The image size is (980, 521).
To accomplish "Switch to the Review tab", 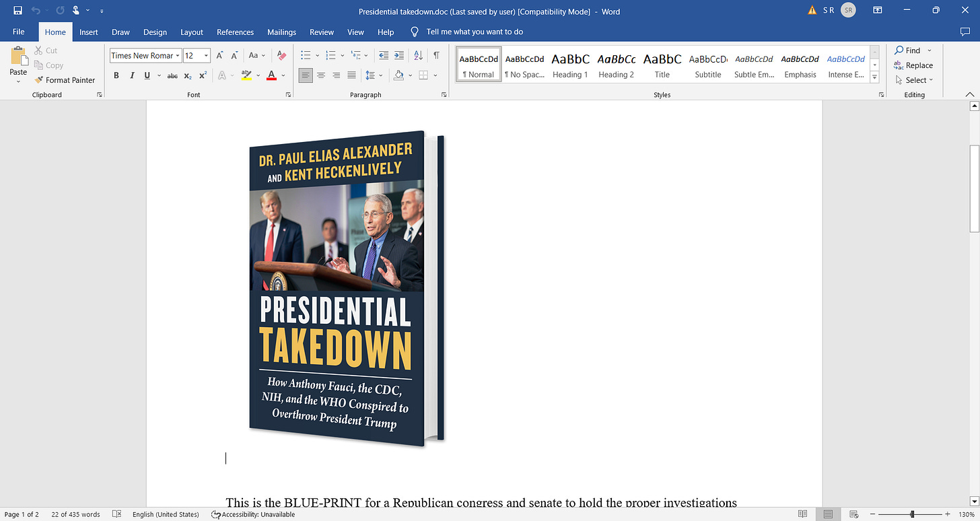I will tap(322, 32).
